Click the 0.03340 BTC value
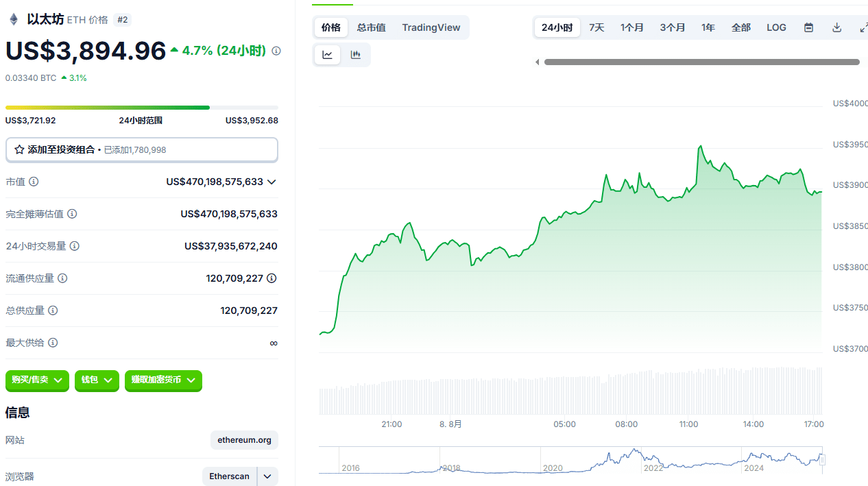The width and height of the screenshot is (868, 486). click(31, 78)
